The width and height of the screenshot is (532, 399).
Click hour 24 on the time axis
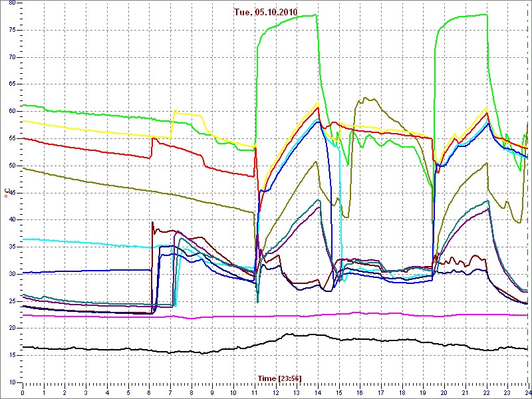pos(527,392)
